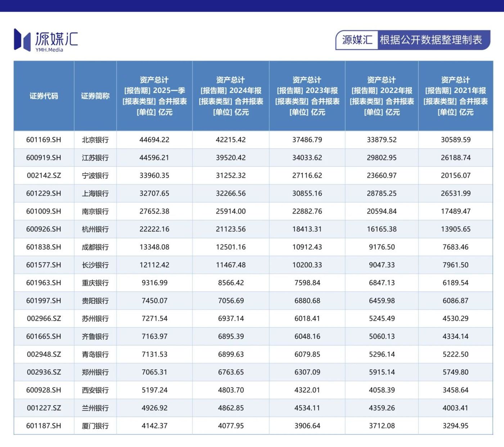Viewport: 504px width, 447px height.
Task: Click the 厦门银行 name cell
Action: (x=95, y=426)
